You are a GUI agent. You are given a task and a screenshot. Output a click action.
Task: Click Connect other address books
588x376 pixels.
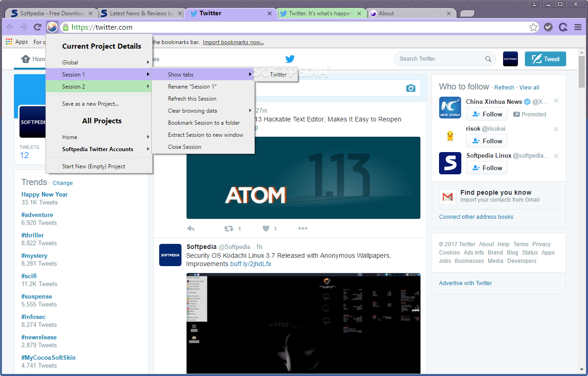pos(476,217)
